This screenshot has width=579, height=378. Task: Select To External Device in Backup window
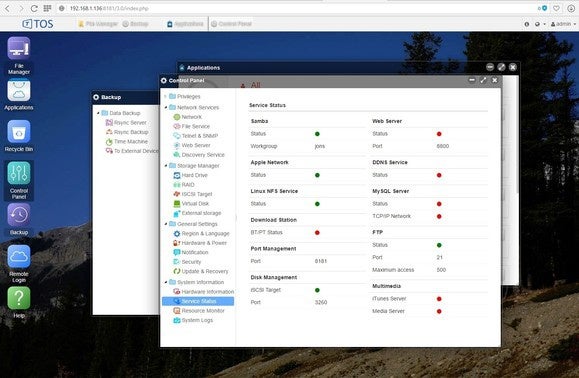[x=132, y=151]
